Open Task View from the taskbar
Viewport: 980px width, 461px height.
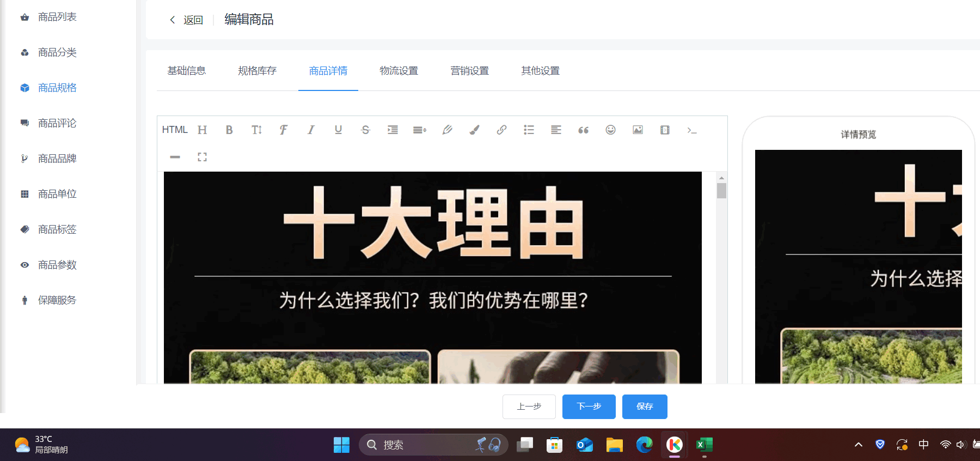525,445
